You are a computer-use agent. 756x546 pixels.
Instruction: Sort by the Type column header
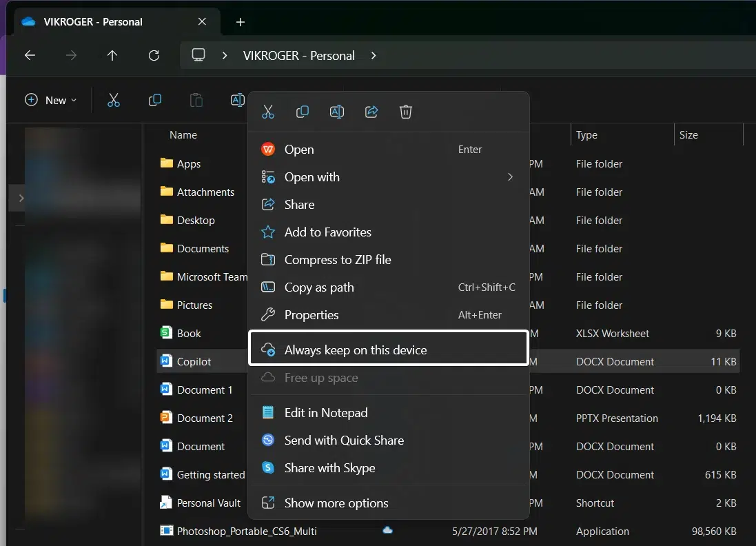tap(586, 135)
